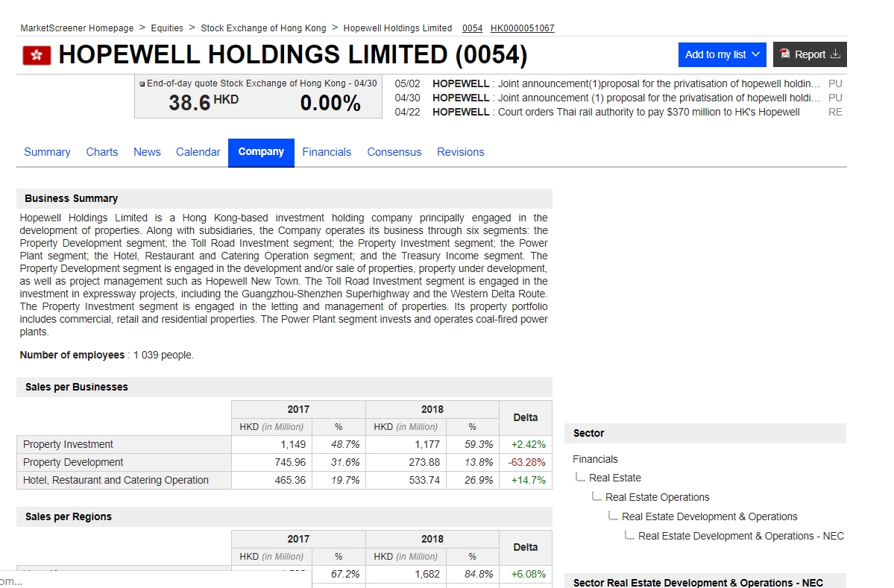
Task: Click the small square icon before End-of-day quote
Action: tap(142, 83)
